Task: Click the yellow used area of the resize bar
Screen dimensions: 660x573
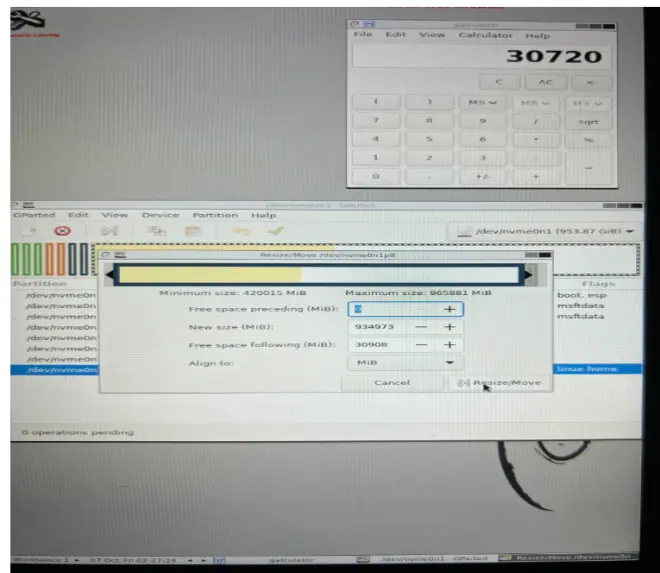Action: (x=210, y=275)
